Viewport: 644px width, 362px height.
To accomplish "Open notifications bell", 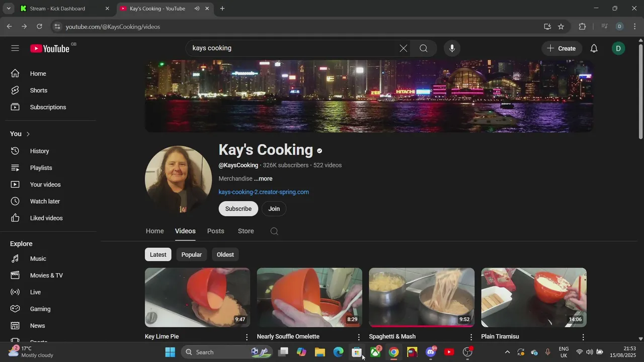I will click(x=594, y=48).
